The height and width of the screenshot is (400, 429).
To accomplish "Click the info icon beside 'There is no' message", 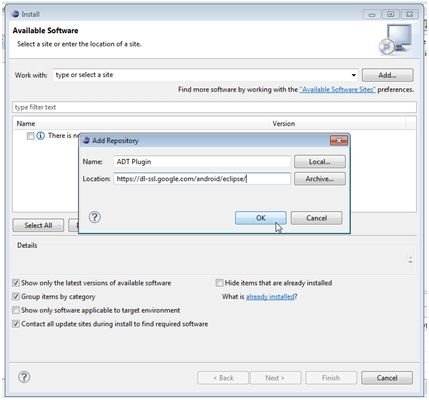I will pyautogui.click(x=40, y=136).
